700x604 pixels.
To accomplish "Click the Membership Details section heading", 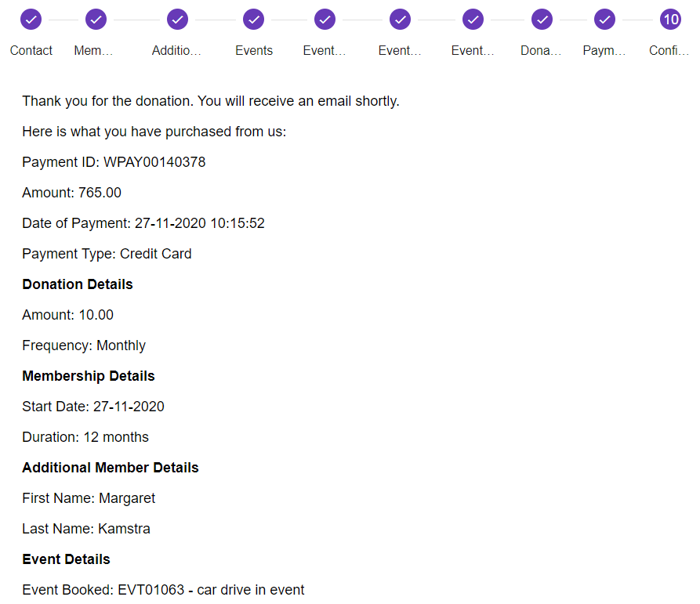I will click(88, 376).
